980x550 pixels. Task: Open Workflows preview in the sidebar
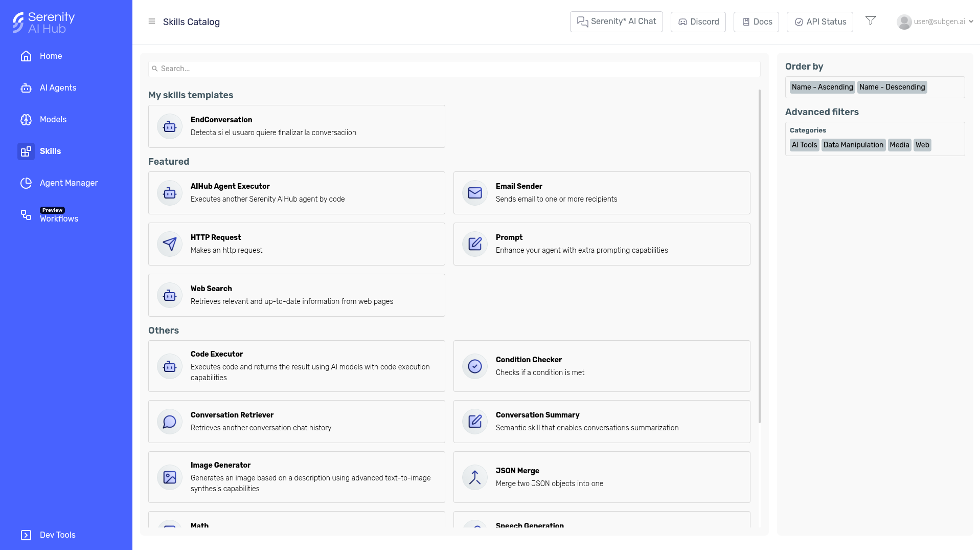pos(59,218)
